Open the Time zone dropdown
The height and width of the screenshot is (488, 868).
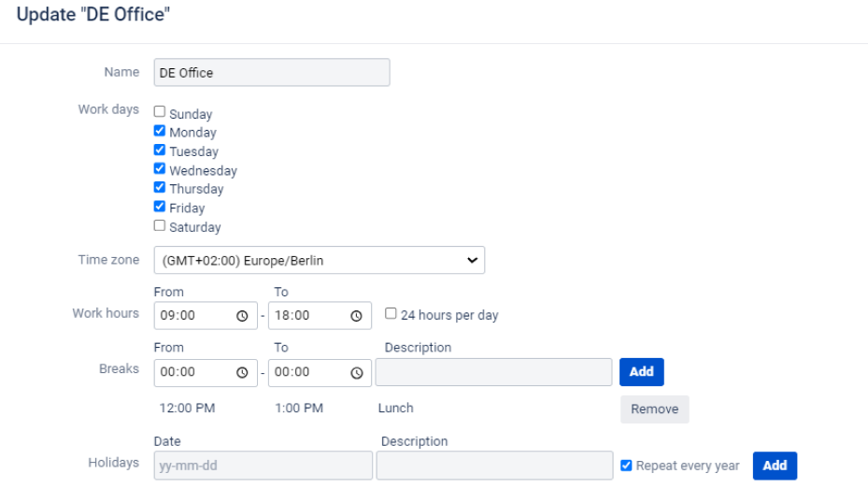pos(320,261)
